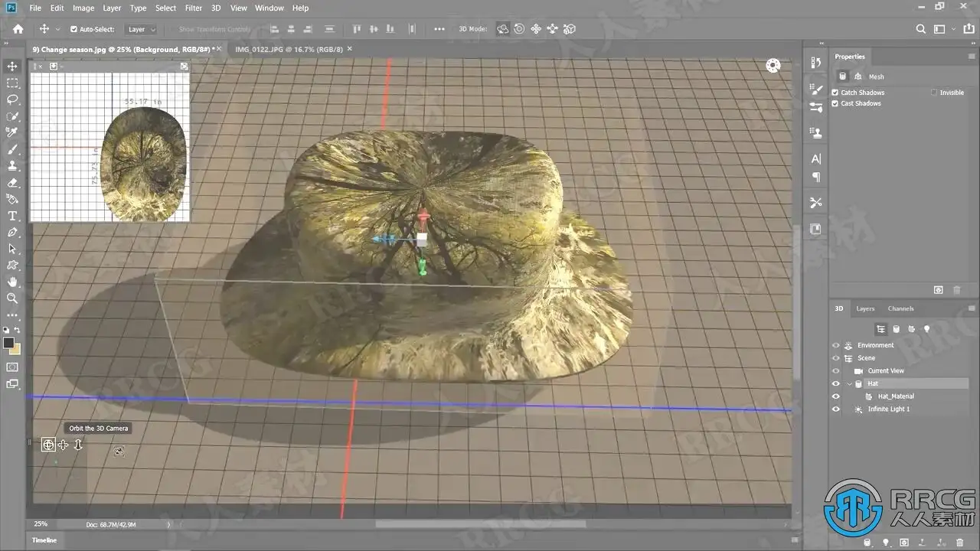The image size is (980, 551).
Task: Activate Drag 3D Object pan mode
Action: pyautogui.click(x=536, y=29)
